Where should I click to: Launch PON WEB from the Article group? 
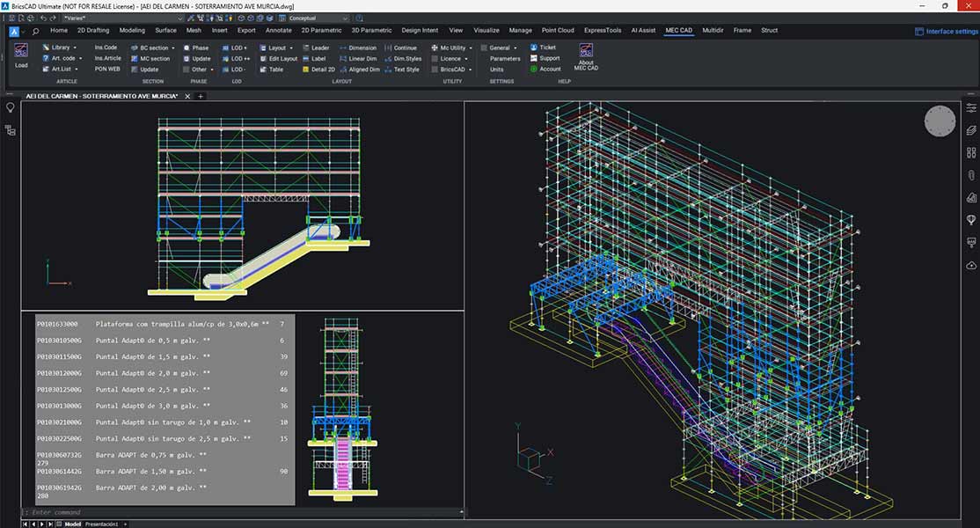point(106,70)
